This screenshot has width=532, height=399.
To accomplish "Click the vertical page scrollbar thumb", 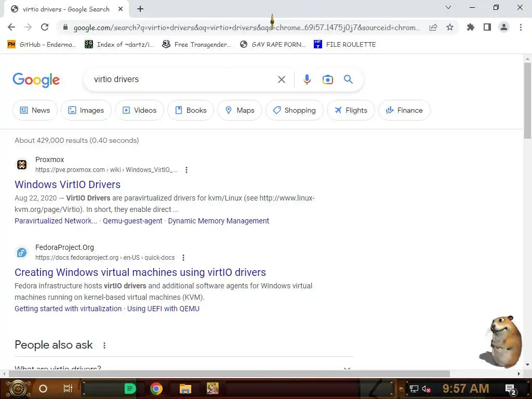I will (x=527, y=100).
